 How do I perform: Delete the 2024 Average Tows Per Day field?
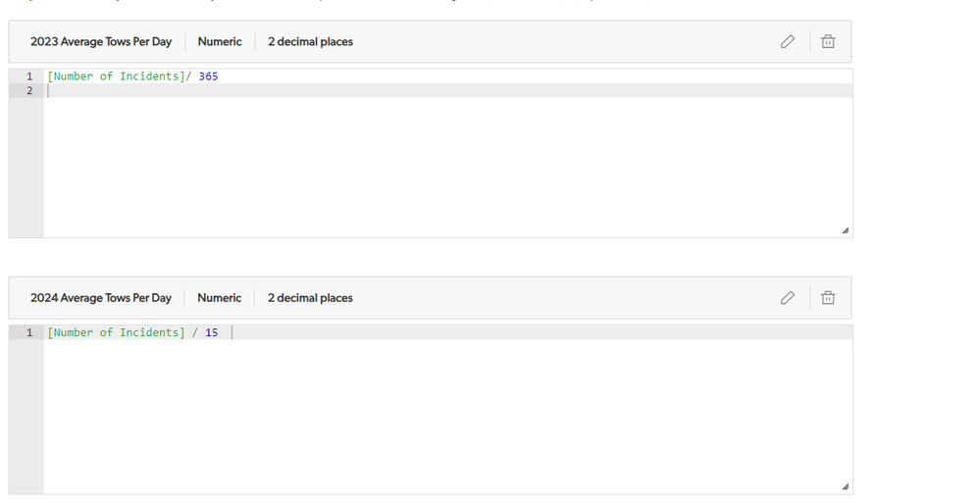click(828, 298)
